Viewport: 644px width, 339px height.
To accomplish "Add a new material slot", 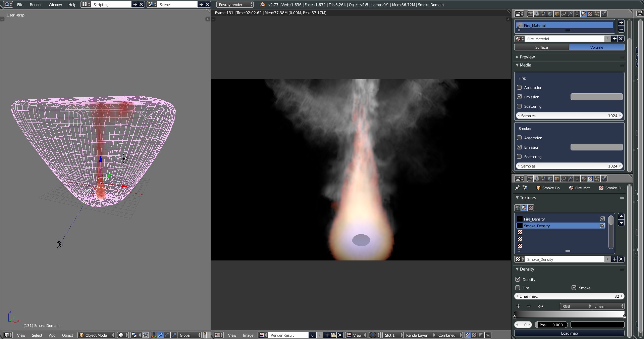I will coord(621,22).
